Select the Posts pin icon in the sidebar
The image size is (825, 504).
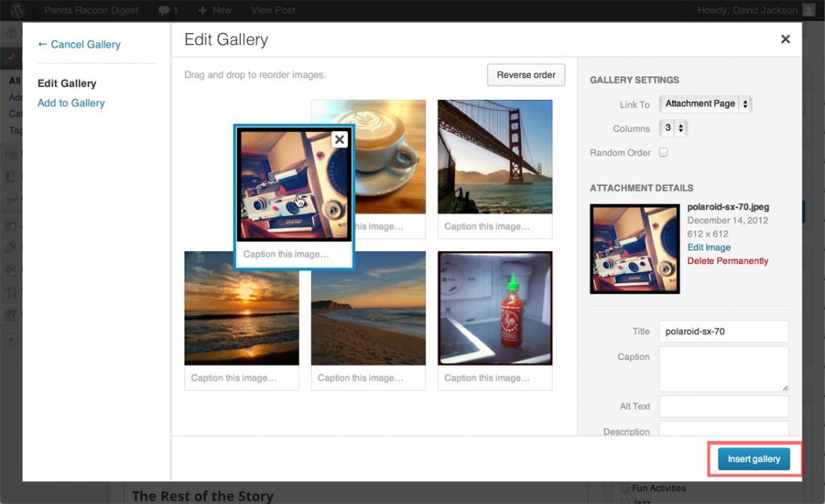(x=10, y=58)
